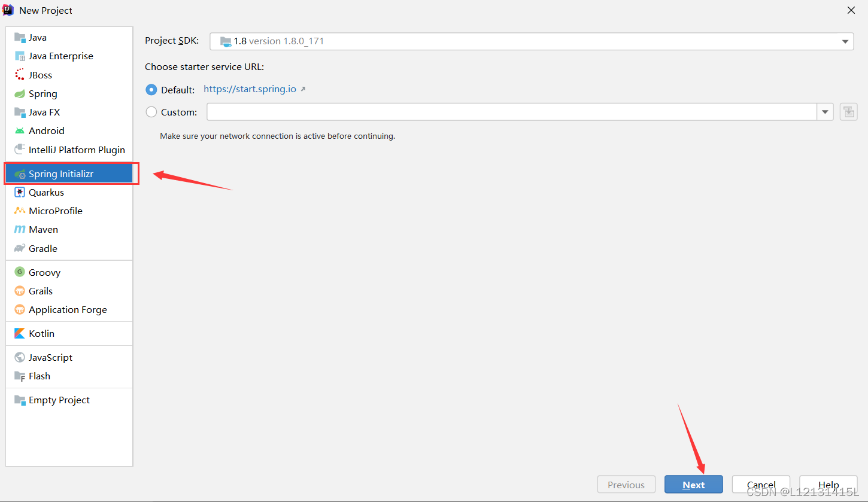Click the Application Forge icon
Viewport: 868px width, 502px height.
pos(20,309)
